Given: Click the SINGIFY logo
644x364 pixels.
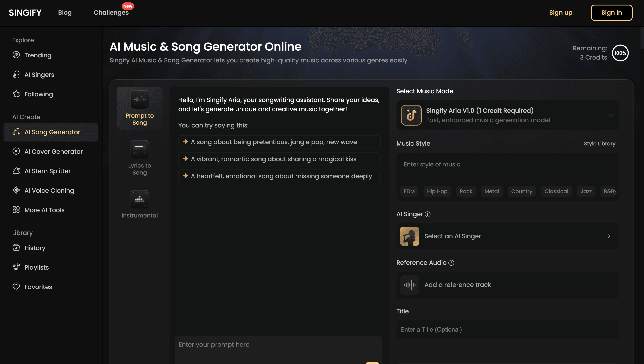Looking at the screenshot, I should click(x=25, y=12).
